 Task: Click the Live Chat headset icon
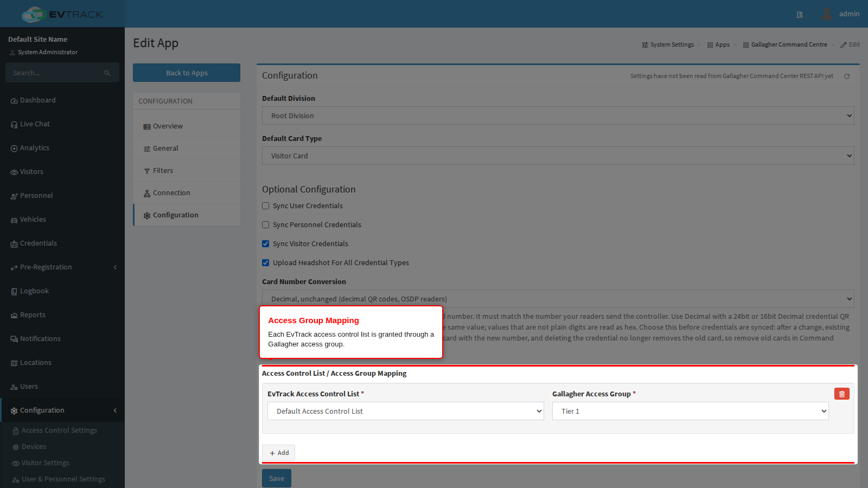[14, 125]
